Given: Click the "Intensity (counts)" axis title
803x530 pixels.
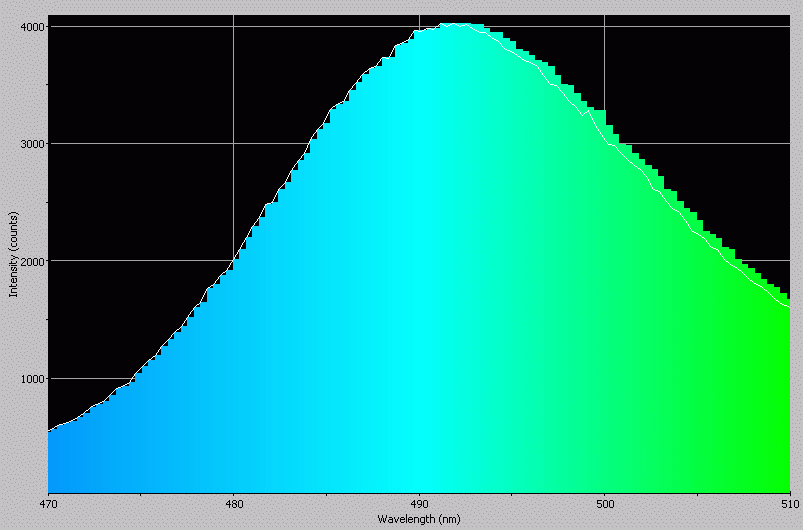Looking at the screenshot, I should (x=13, y=254).
